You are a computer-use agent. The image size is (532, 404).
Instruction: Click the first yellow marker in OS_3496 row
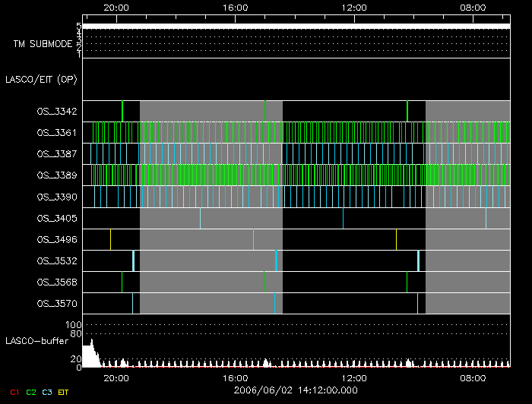[110, 240]
